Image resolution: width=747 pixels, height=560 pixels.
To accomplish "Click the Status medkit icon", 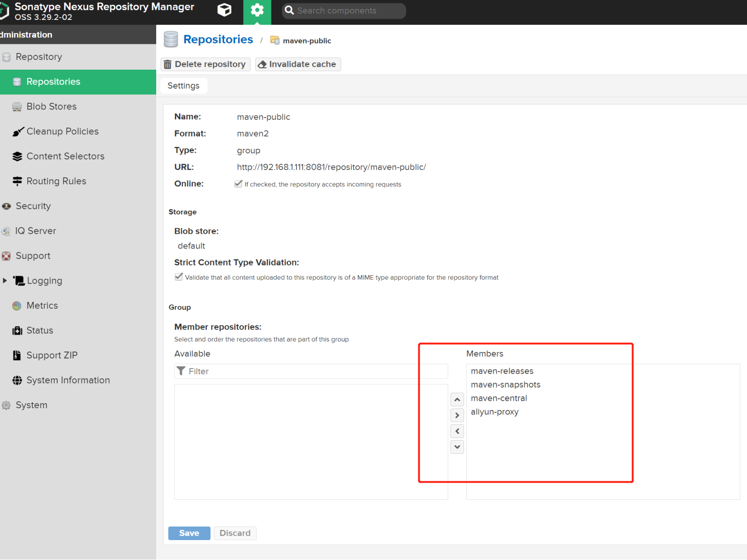I will click(x=17, y=331).
